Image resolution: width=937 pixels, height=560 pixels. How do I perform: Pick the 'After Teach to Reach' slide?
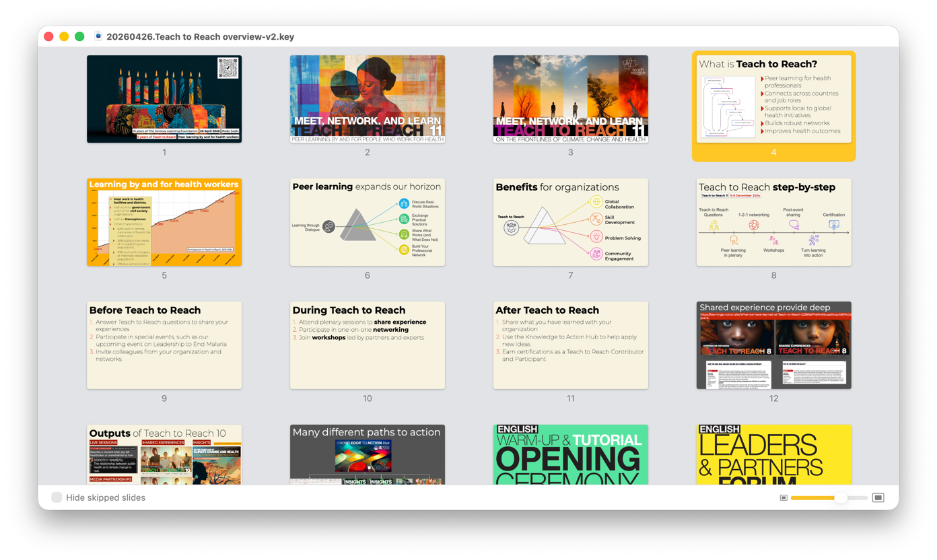click(x=571, y=345)
